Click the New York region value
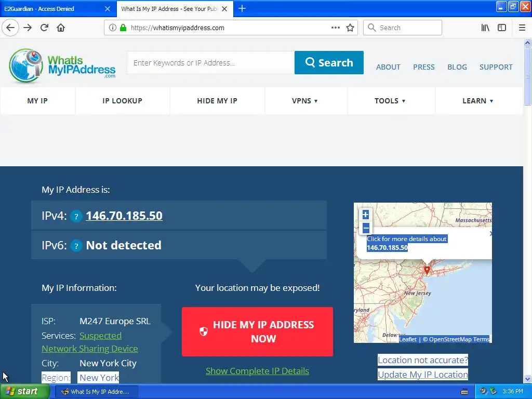This screenshot has width=532, height=399. 99,378
